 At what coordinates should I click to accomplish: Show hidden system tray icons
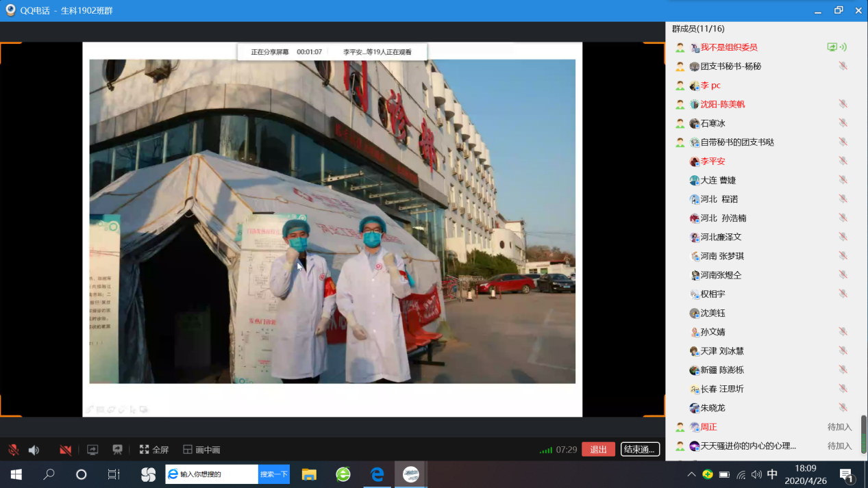pyautogui.click(x=691, y=474)
